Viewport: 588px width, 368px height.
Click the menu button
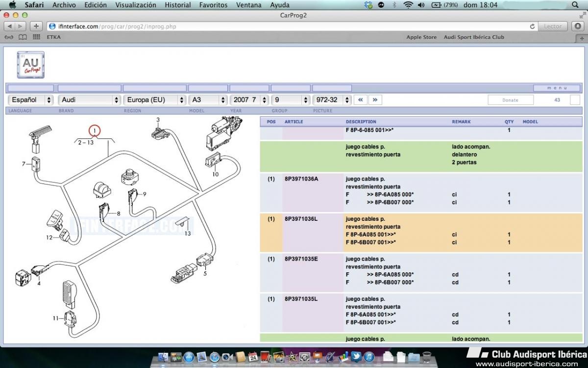(x=557, y=88)
